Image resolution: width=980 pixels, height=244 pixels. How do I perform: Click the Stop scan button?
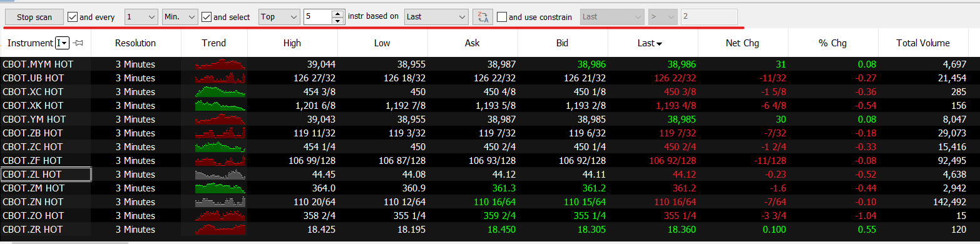pos(34,17)
